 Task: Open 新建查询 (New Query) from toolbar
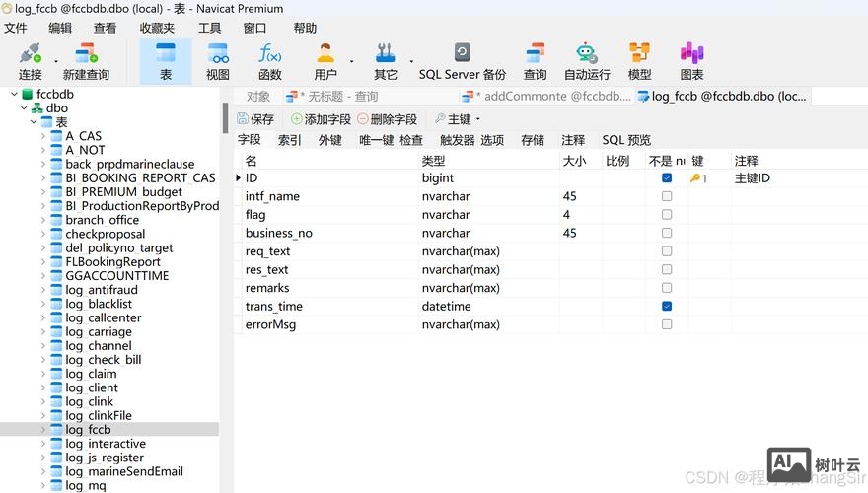click(86, 55)
